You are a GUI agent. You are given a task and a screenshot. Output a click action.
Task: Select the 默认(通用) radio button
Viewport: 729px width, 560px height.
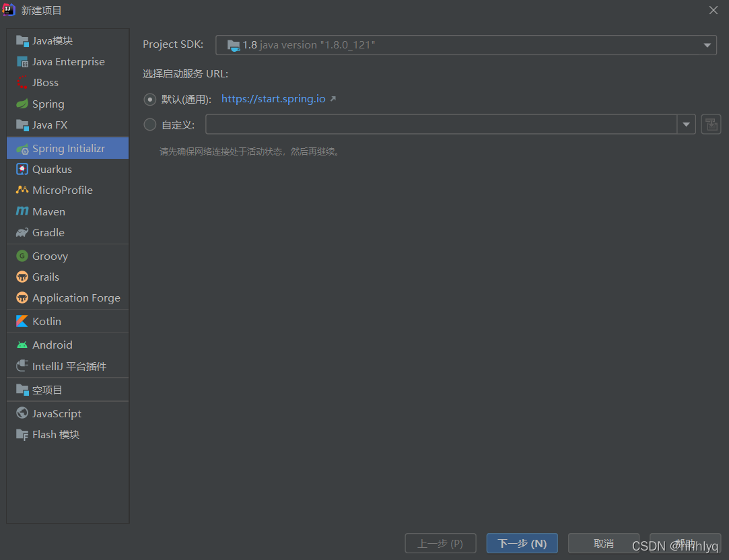tap(149, 100)
